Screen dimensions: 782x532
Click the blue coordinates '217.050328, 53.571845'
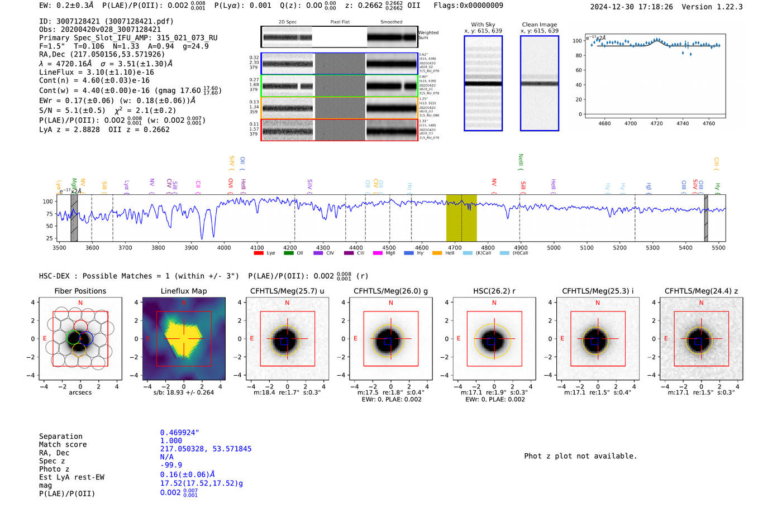pyautogui.click(x=206, y=449)
